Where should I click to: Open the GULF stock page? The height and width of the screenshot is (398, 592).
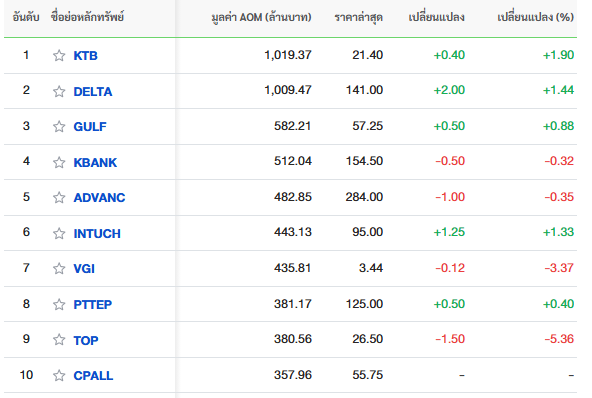90,126
